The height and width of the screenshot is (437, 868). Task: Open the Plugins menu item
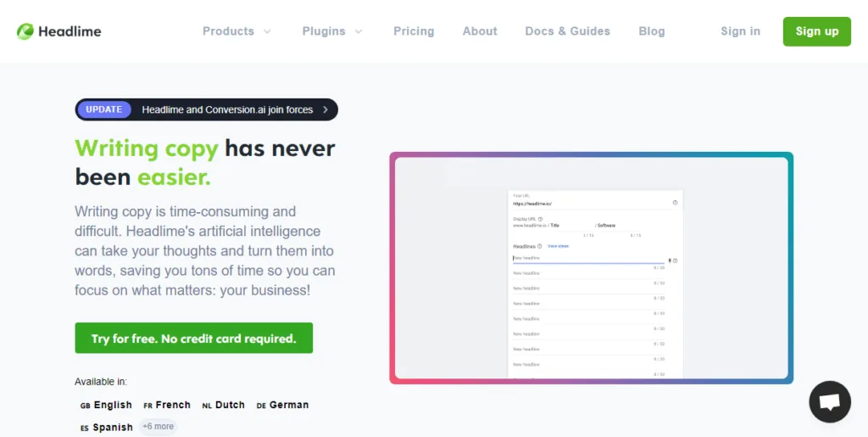tap(324, 31)
